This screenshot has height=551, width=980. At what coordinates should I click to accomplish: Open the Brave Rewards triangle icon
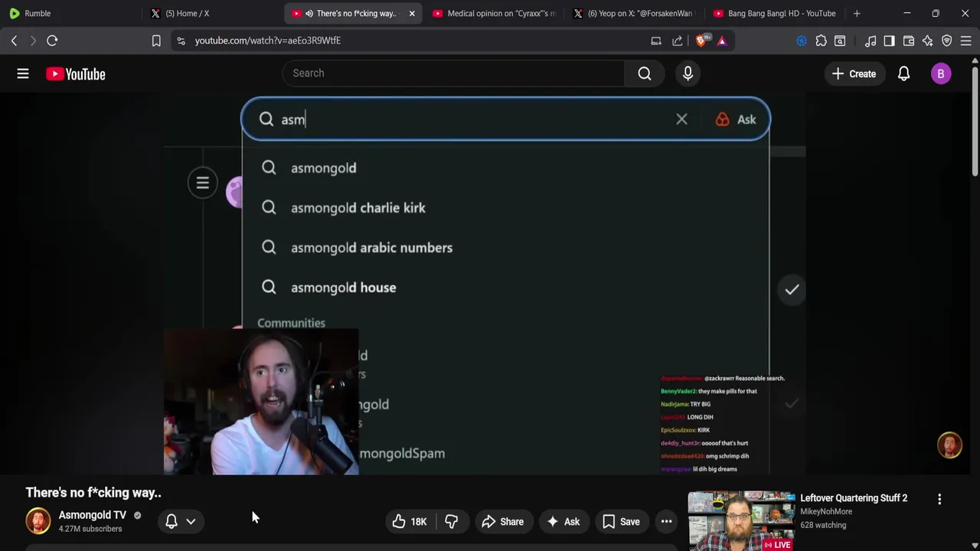pos(722,41)
